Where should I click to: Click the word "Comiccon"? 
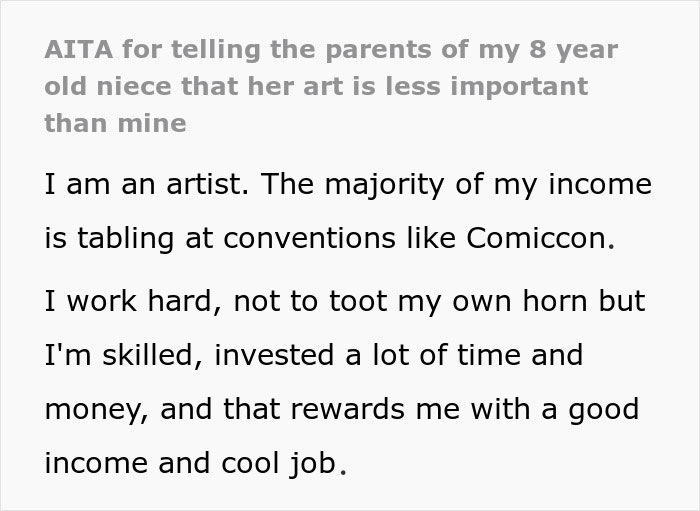(537, 238)
